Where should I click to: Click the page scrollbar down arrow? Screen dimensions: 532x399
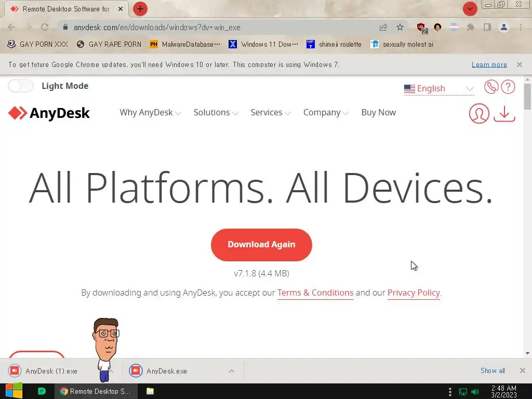click(x=527, y=353)
